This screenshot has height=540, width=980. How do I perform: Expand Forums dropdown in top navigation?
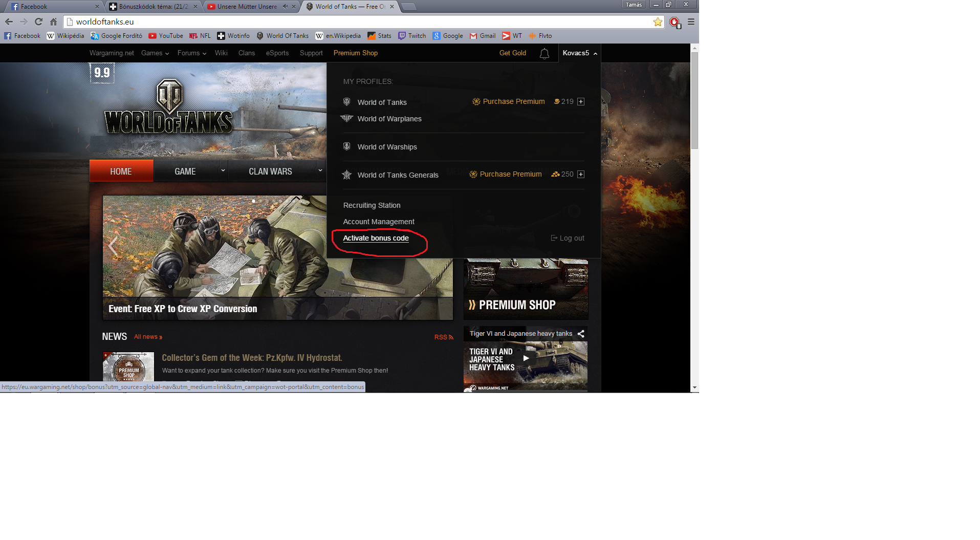coord(192,53)
